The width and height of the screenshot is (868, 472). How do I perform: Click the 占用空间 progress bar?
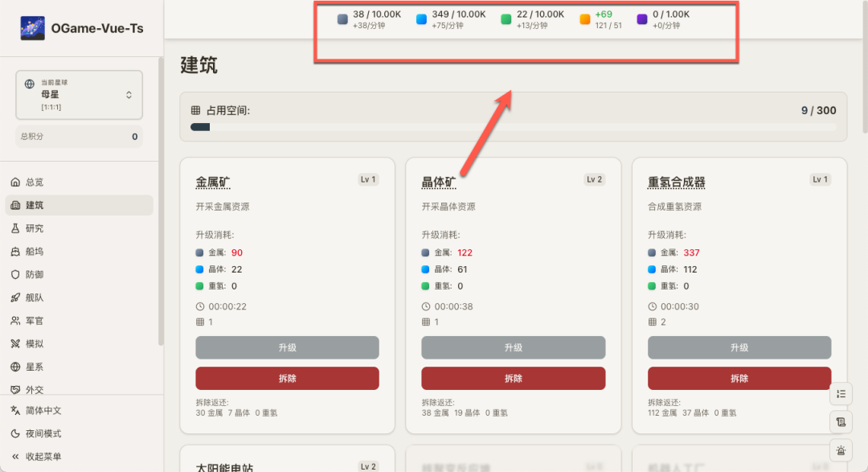coord(513,127)
